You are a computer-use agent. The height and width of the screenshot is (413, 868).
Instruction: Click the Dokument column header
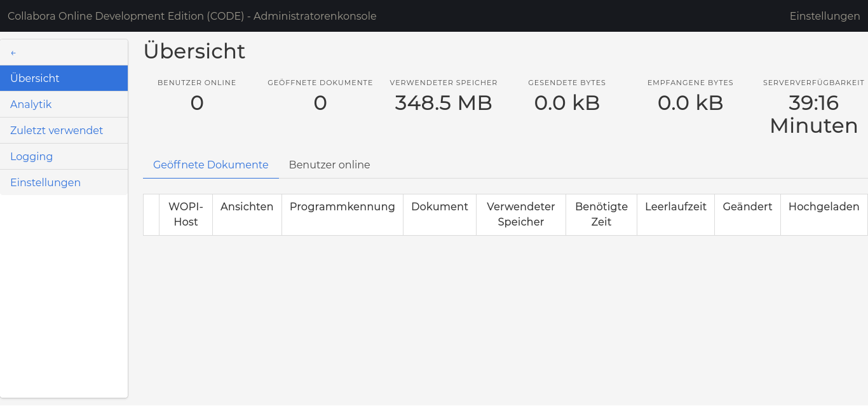click(439, 207)
